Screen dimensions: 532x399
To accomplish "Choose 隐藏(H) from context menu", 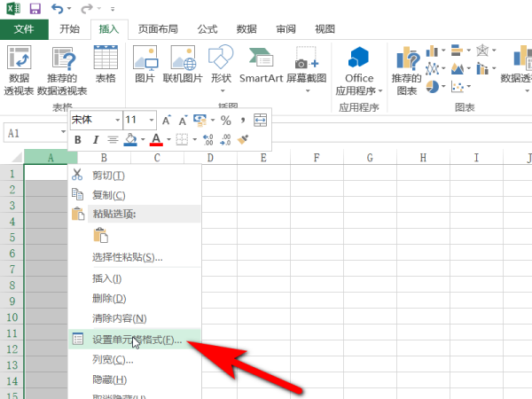I will pyautogui.click(x=135, y=379).
